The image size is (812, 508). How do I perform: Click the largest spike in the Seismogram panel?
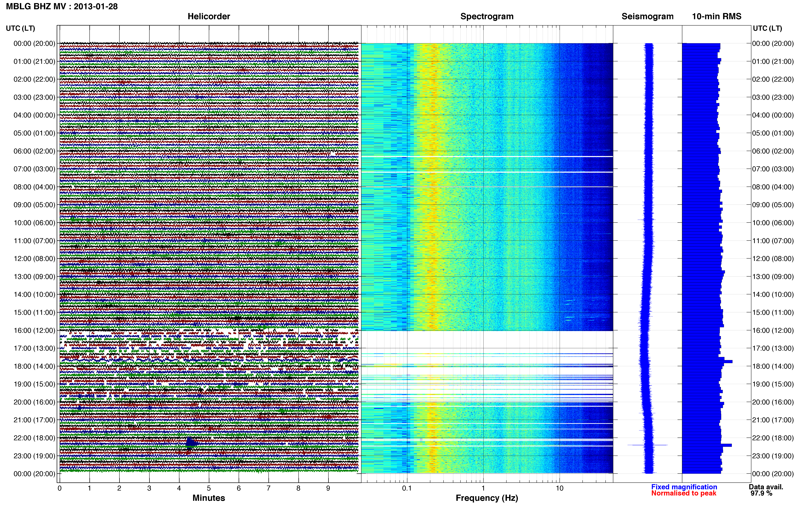(x=648, y=445)
